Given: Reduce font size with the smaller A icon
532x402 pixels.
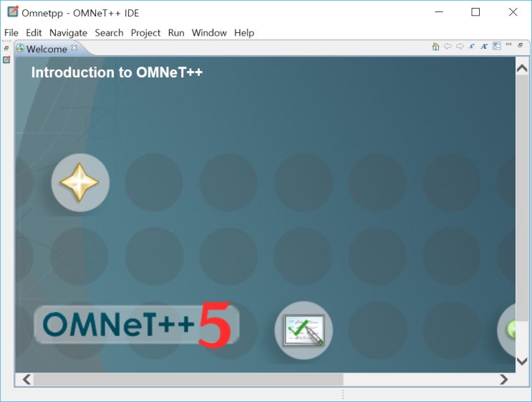Looking at the screenshot, I should click(x=472, y=47).
